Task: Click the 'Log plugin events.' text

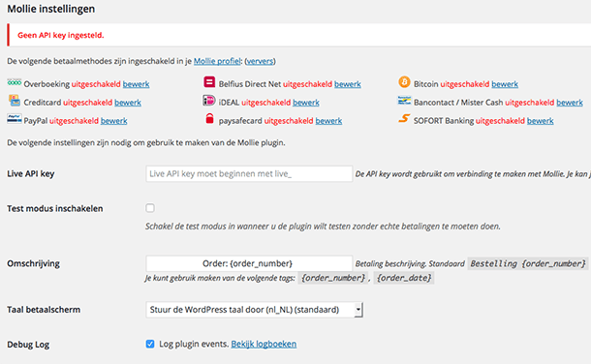Action: [194, 344]
